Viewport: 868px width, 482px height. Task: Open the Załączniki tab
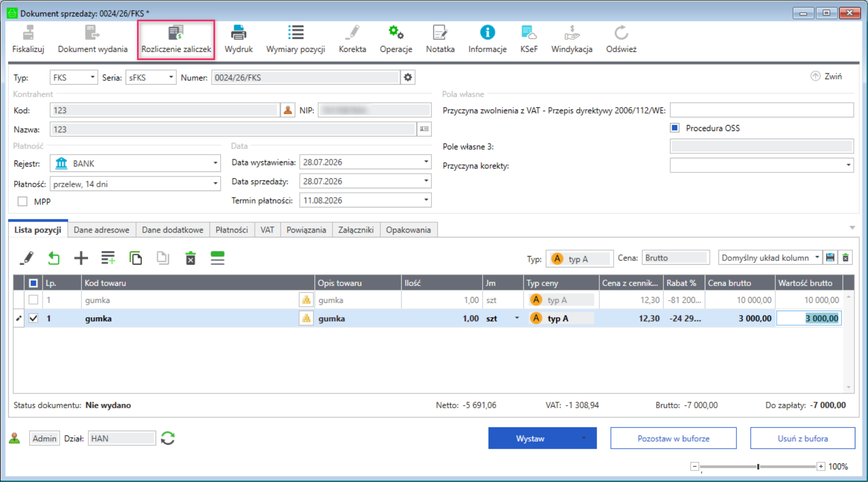coord(356,230)
